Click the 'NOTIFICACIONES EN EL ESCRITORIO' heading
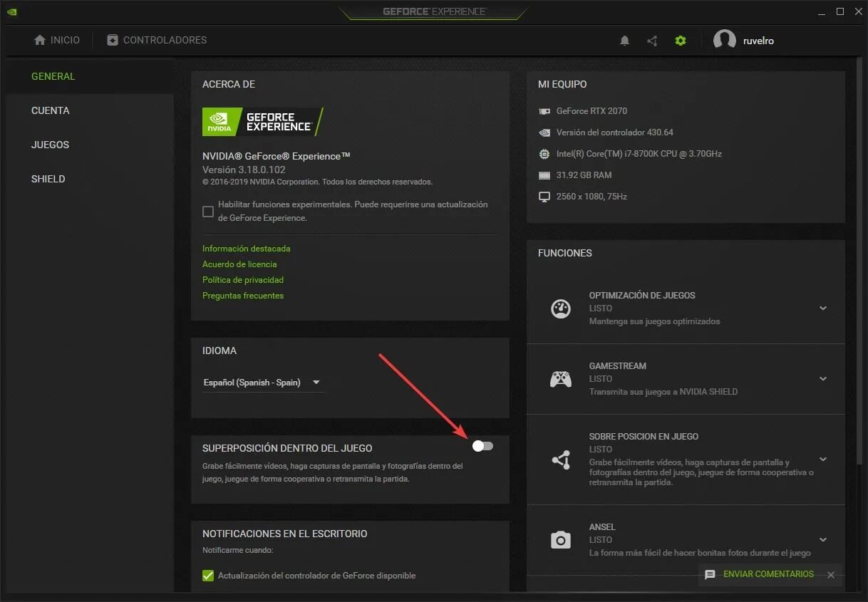 (285, 534)
